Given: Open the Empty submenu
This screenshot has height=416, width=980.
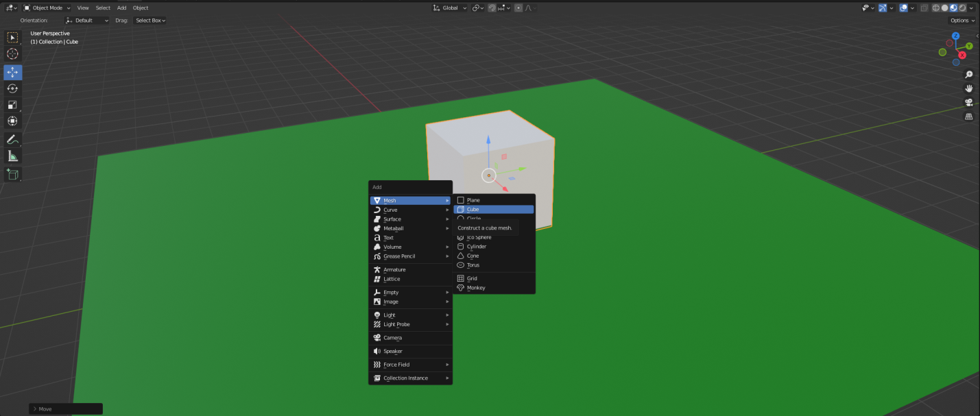Looking at the screenshot, I should (x=411, y=293).
